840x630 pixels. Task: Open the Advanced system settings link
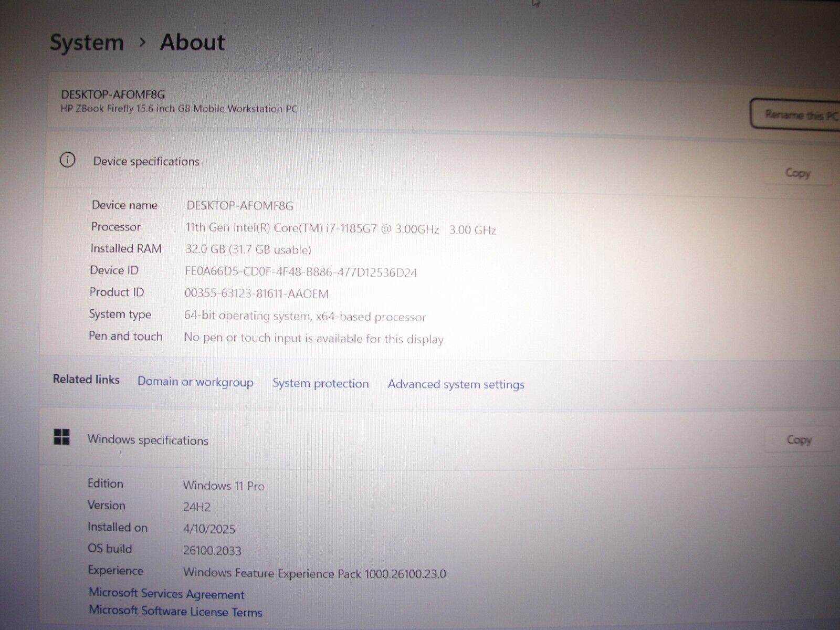tap(455, 384)
